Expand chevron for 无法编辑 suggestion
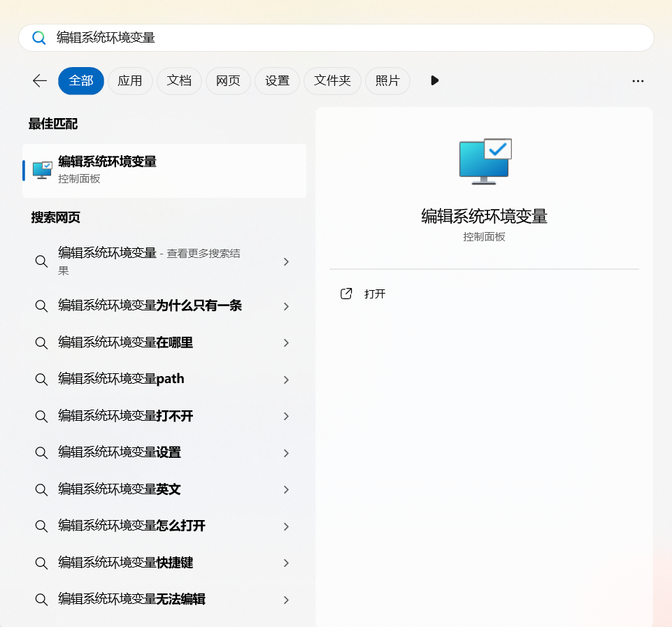 (286, 600)
